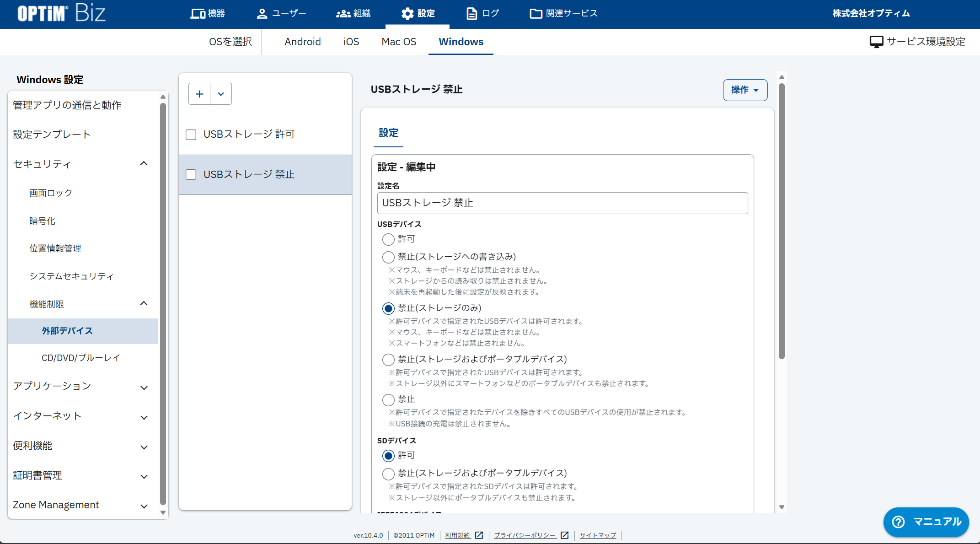980x544 pixels.
Task: Collapse the セキュリティ section
Action: click(144, 163)
